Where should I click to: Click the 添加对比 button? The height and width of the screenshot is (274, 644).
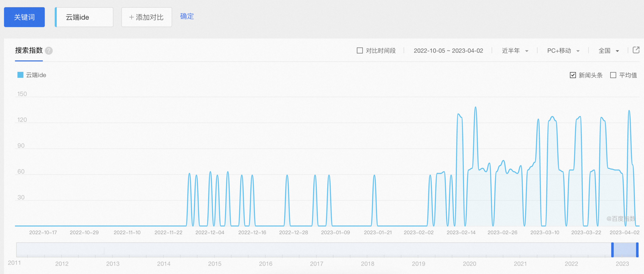[x=147, y=17]
